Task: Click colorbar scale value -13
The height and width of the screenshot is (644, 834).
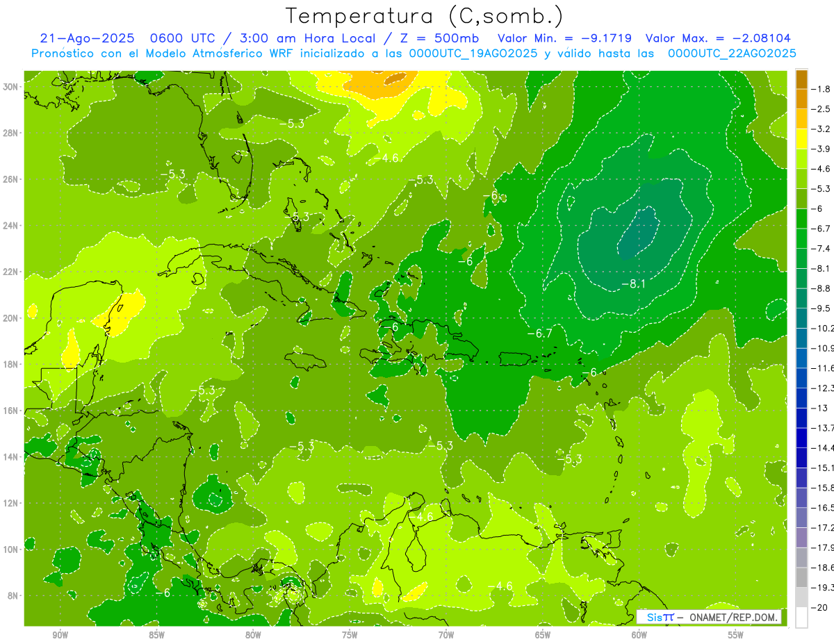Action: click(820, 408)
